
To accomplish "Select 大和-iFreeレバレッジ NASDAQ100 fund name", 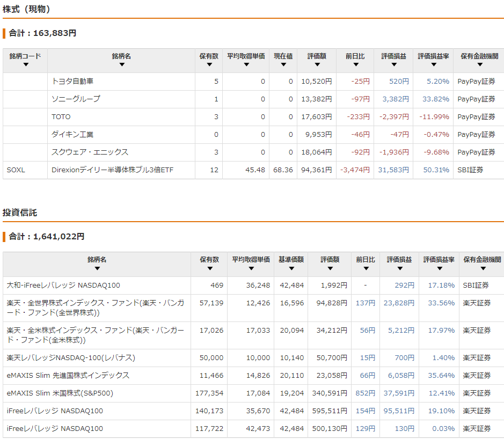I will (63, 285).
